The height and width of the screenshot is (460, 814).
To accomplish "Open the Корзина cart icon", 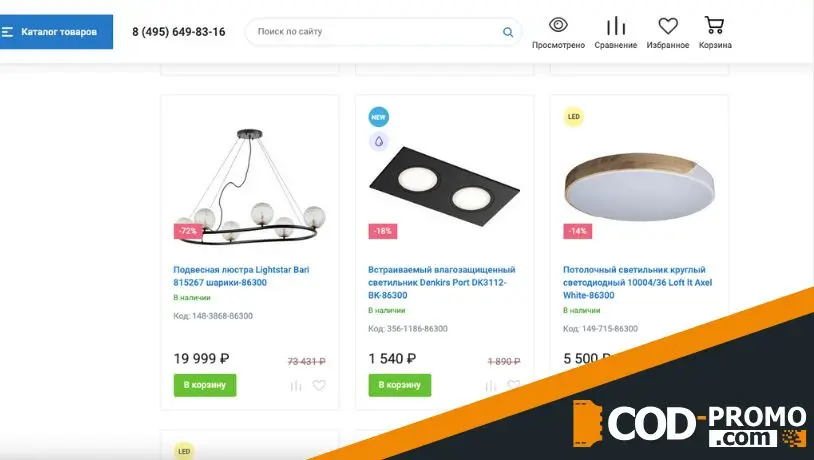I will tap(714, 25).
